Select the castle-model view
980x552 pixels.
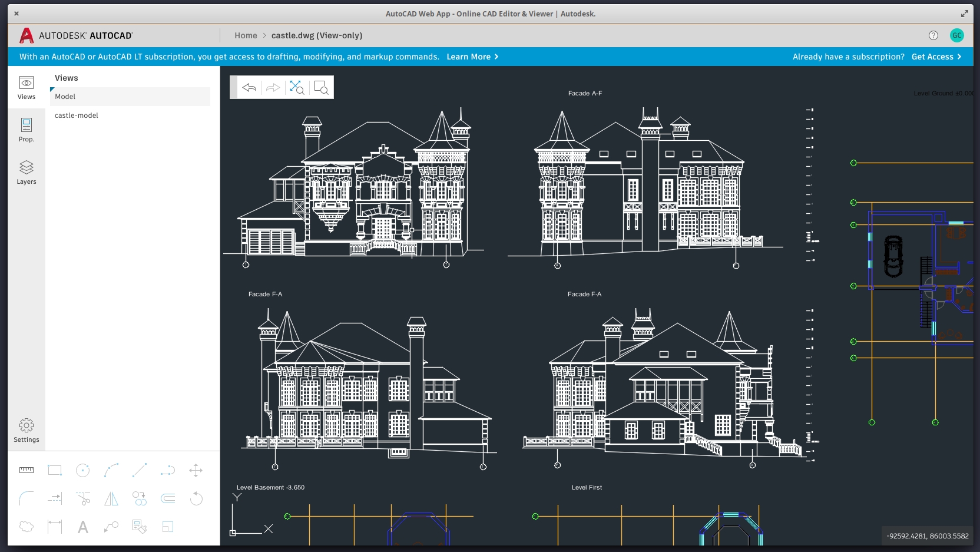tap(77, 115)
